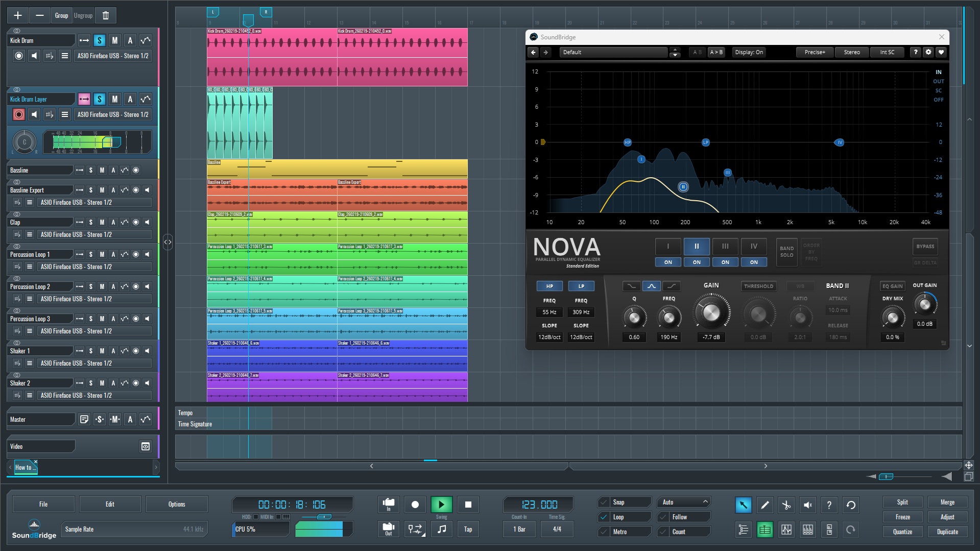
Task: Toggle the Follow checkbox
Action: point(663,517)
